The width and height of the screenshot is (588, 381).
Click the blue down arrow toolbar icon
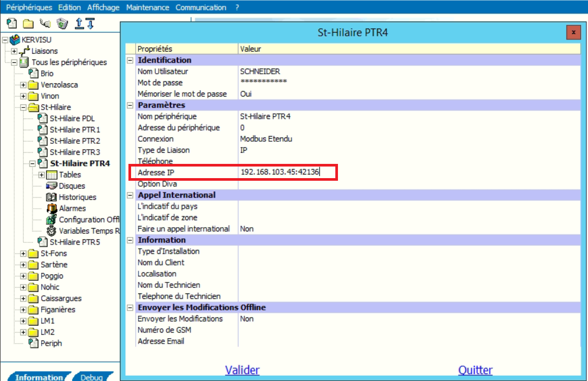tap(90, 23)
